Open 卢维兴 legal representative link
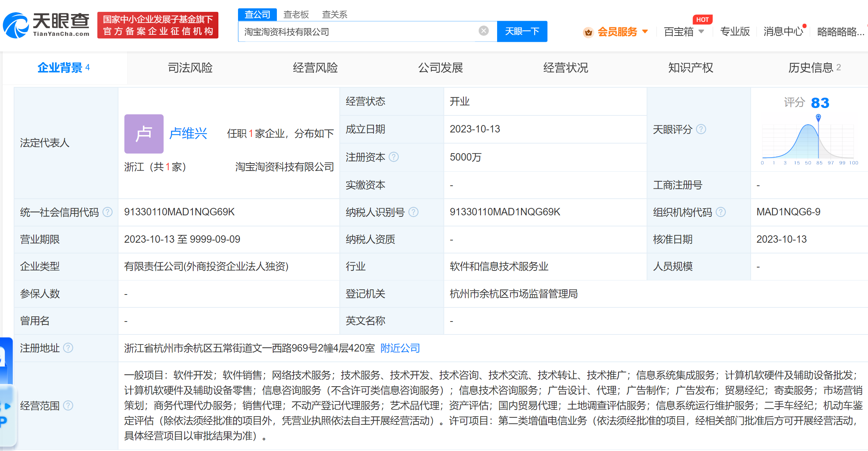868x451 pixels. tap(188, 134)
